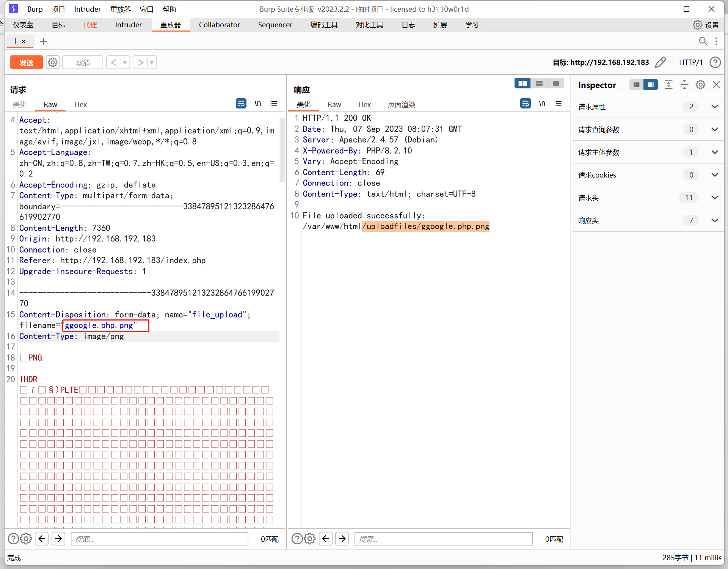The image size is (728, 569).
Task: Open help via the question mark icon near HTTP/1
Action: 715,62
